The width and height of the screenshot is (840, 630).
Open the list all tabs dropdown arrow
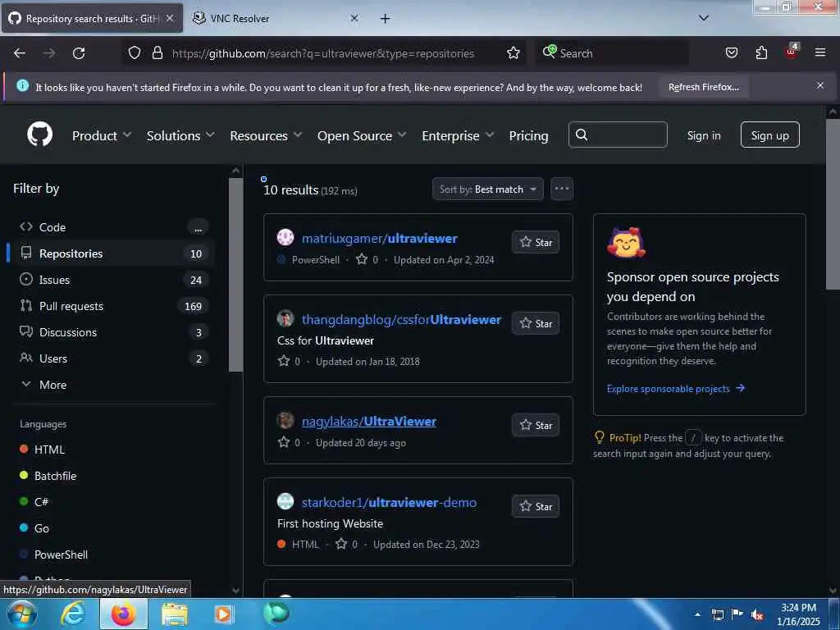coord(703,18)
